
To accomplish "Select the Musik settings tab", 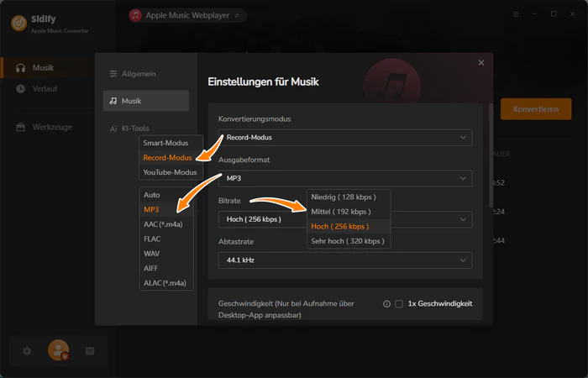I will point(146,101).
